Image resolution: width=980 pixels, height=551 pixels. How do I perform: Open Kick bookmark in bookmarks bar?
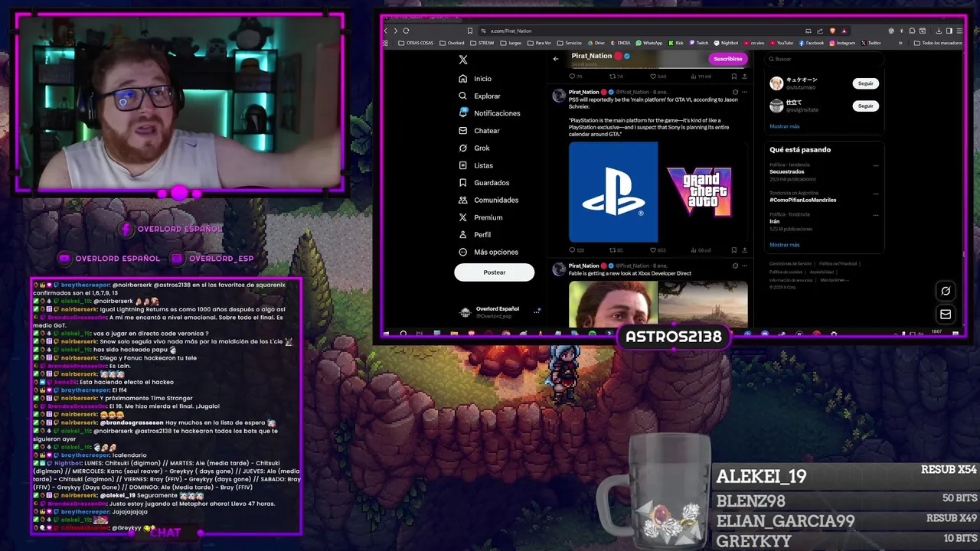[676, 43]
